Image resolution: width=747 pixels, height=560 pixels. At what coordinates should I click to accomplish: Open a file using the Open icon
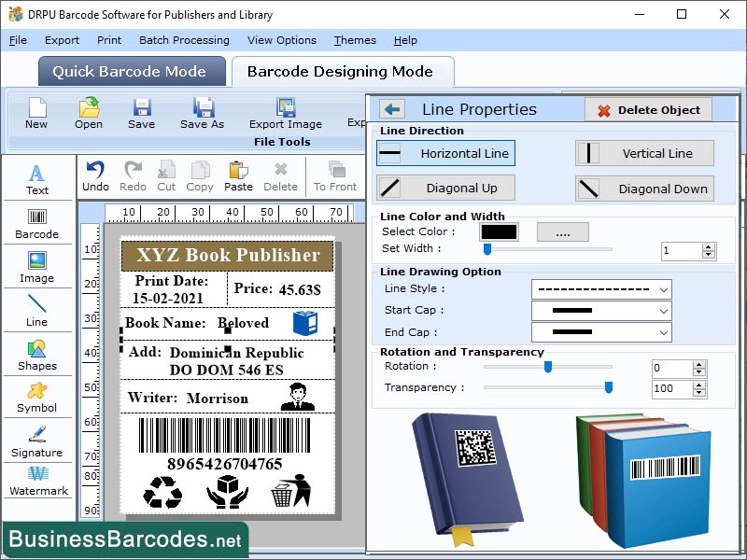88,114
